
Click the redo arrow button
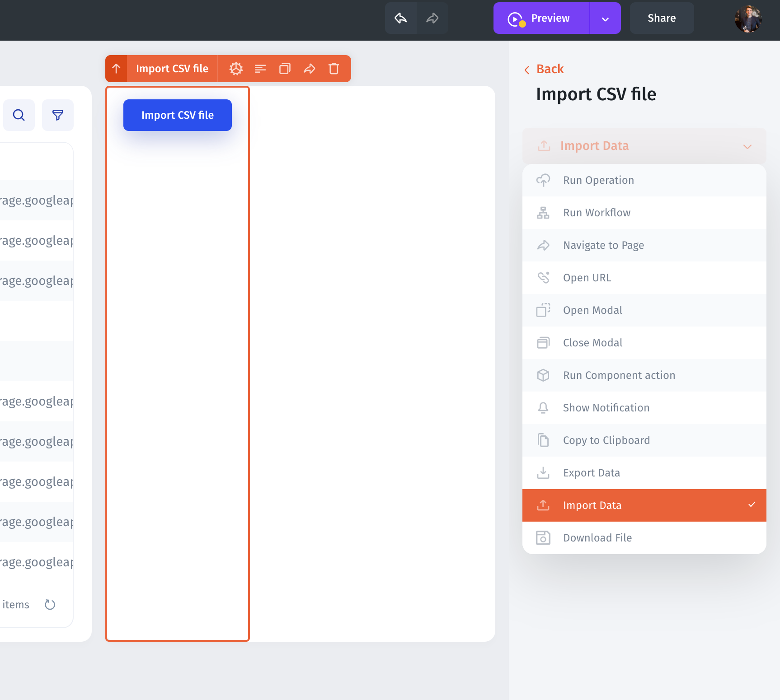(432, 18)
